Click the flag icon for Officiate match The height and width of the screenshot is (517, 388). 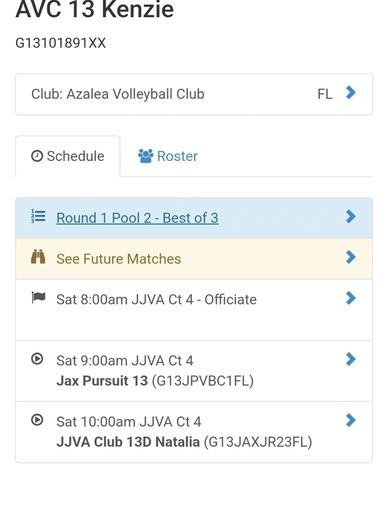(38, 297)
